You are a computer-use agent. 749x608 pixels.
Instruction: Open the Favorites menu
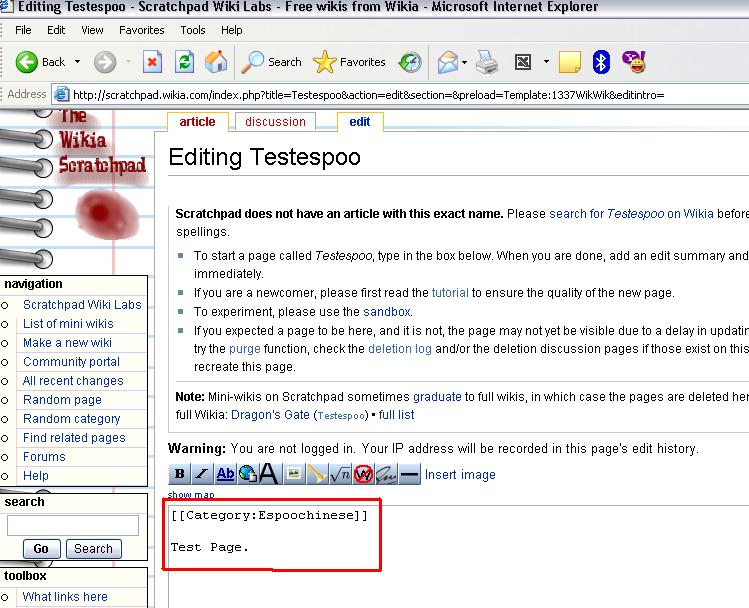point(141,30)
